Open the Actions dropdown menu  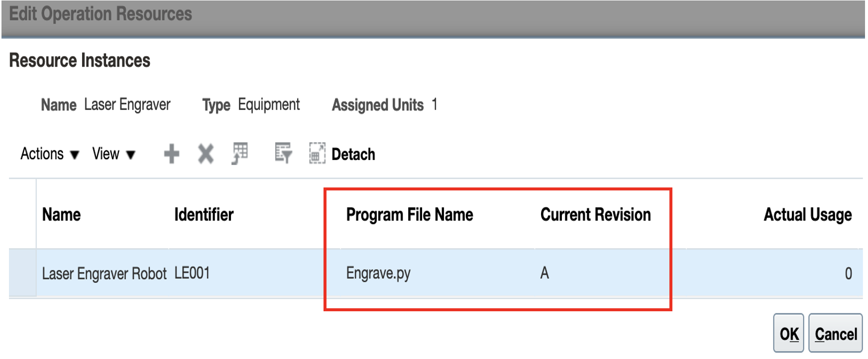click(49, 154)
